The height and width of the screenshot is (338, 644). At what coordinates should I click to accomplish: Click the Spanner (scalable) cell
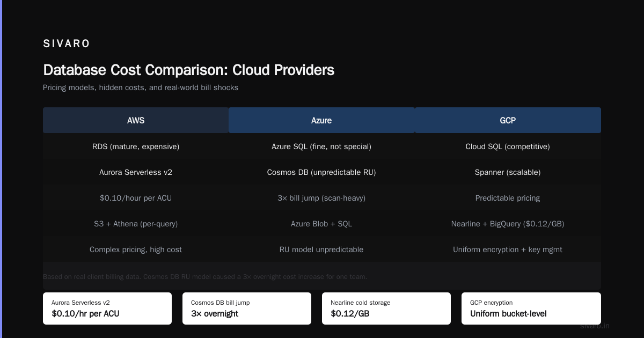508,172
